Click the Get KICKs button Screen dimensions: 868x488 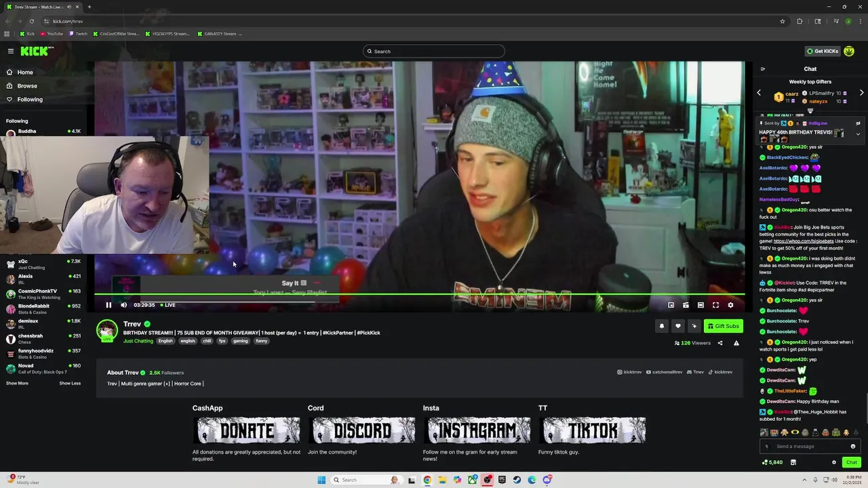[x=822, y=51]
